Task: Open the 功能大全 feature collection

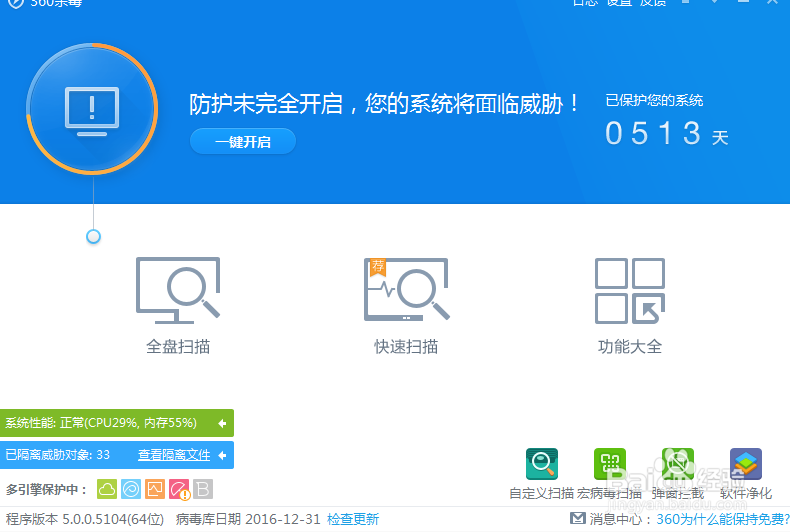Action: (x=630, y=305)
